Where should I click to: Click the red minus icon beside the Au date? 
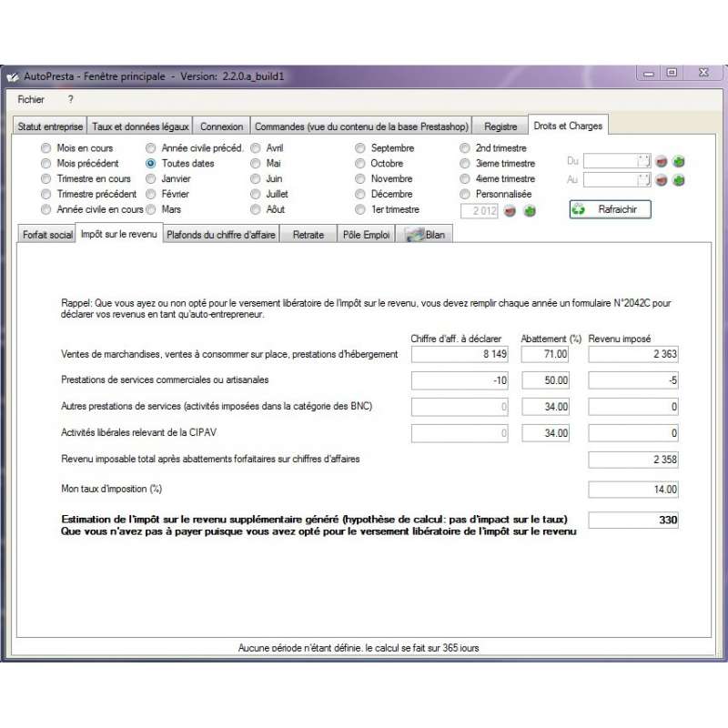coord(662,180)
